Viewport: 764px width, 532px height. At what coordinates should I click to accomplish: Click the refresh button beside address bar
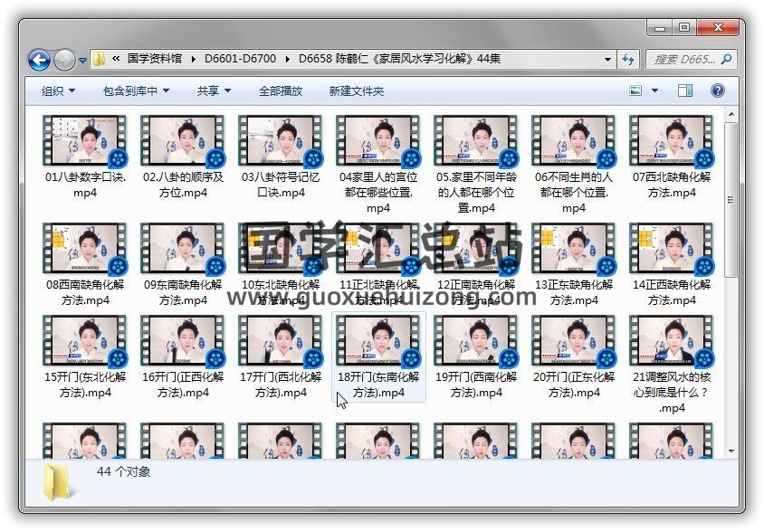(628, 60)
